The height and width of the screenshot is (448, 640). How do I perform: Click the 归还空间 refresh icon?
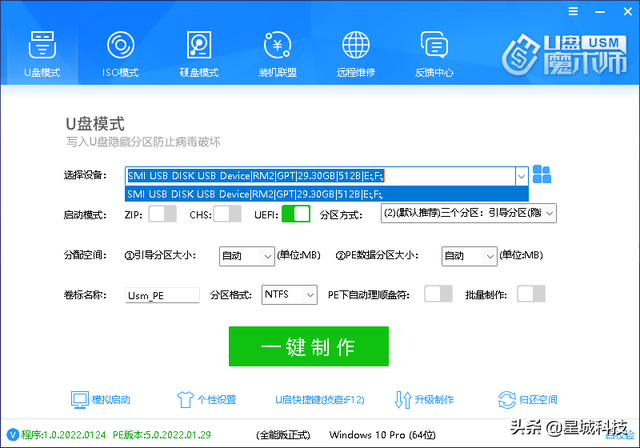(507, 399)
